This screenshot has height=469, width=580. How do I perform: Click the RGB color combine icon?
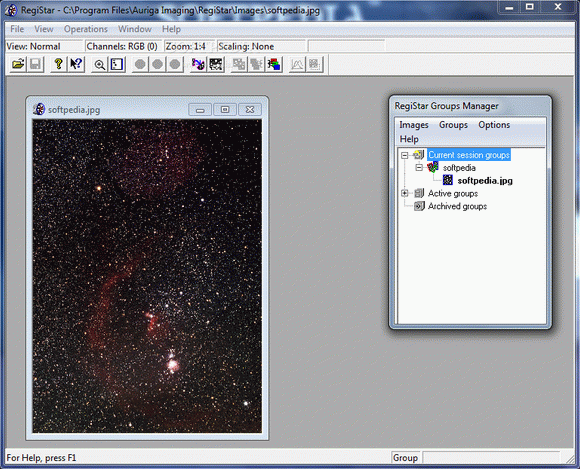[x=274, y=64]
